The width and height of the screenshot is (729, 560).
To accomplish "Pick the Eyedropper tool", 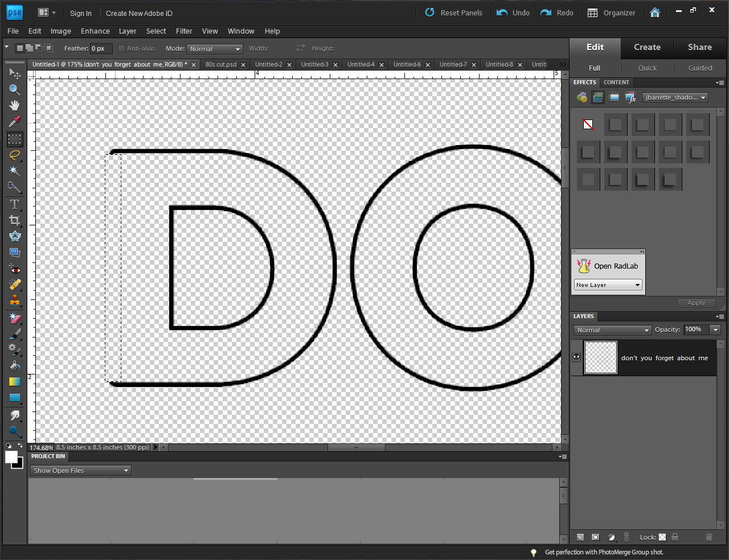I will [15, 121].
